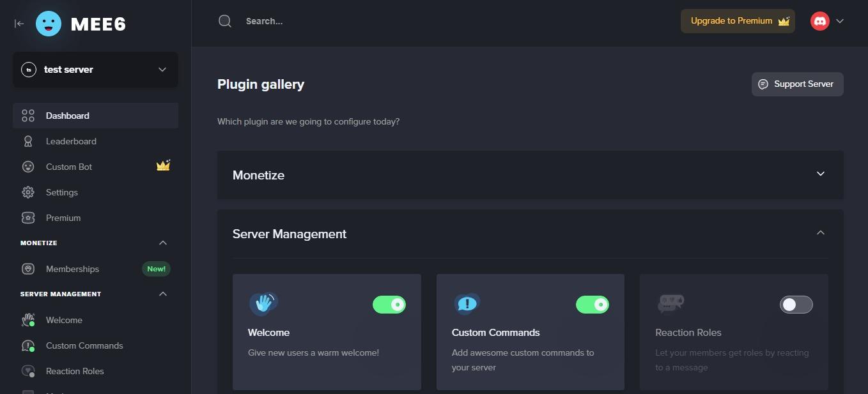Click the Reaction Roles card icon

[670, 304]
